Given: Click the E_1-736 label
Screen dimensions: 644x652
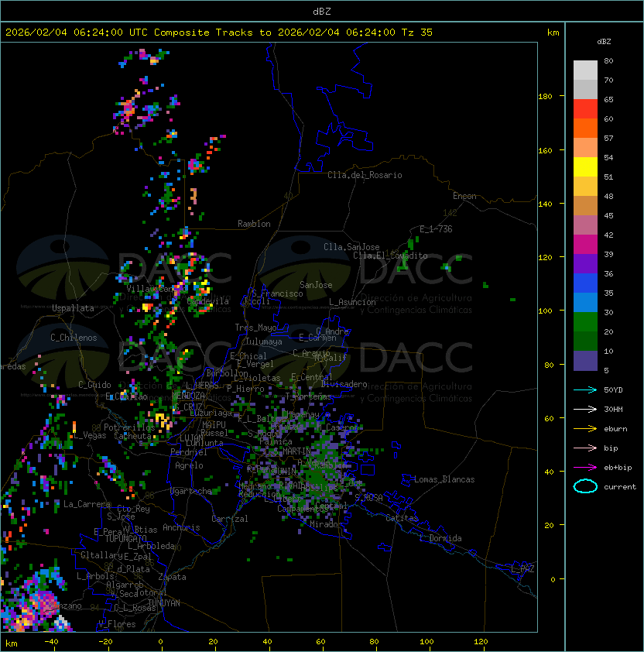Looking at the screenshot, I should coord(436,229).
